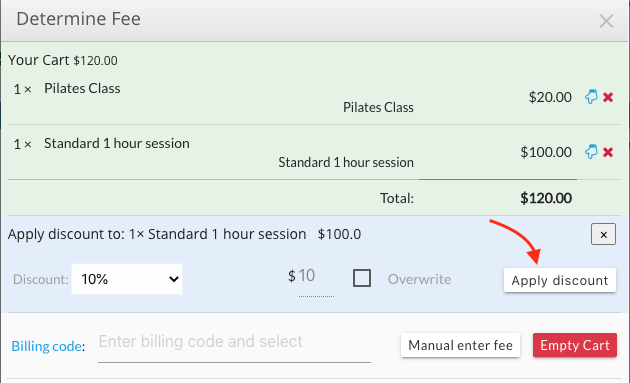Click Manual enter fee button
Viewport: 630px width, 383px height.
pos(460,345)
